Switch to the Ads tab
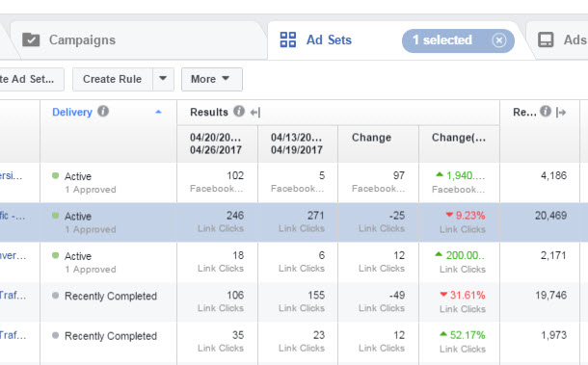The image size is (588, 365). (561, 40)
